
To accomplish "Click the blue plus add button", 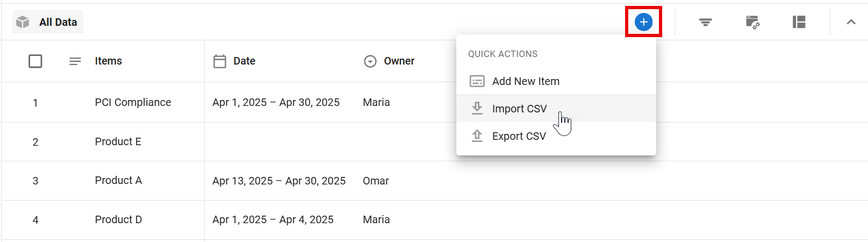I will (643, 22).
